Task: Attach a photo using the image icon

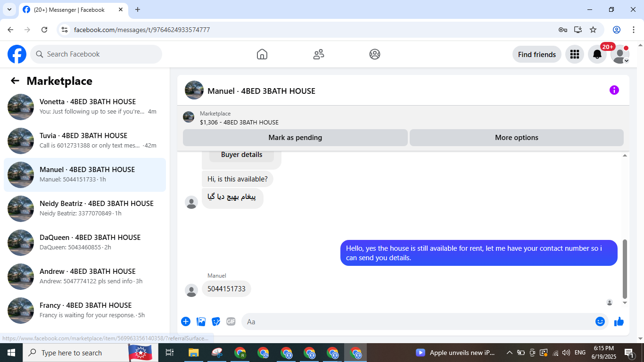Action: 201,321
